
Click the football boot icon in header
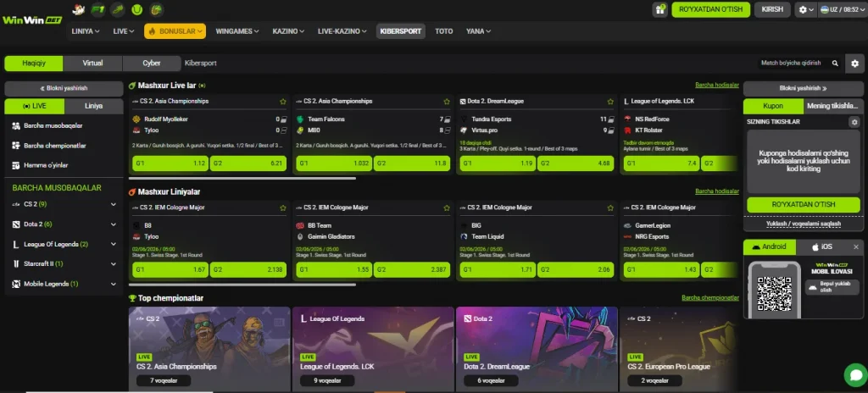pos(117,9)
